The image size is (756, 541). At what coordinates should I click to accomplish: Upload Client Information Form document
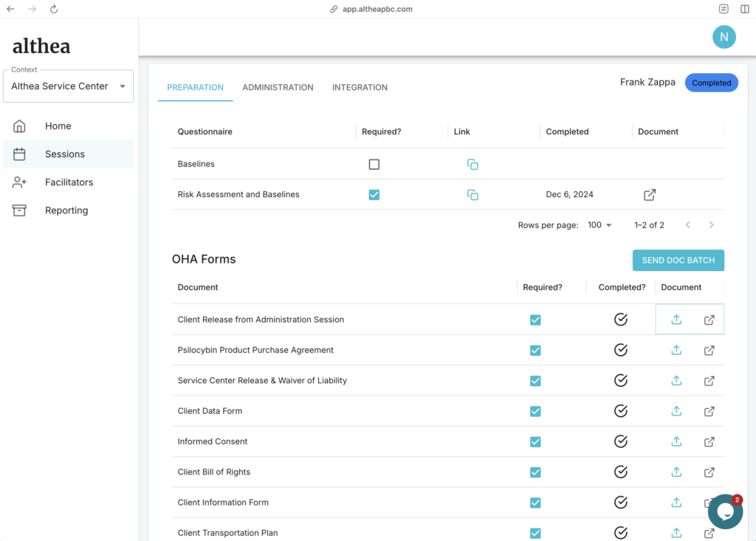676,502
